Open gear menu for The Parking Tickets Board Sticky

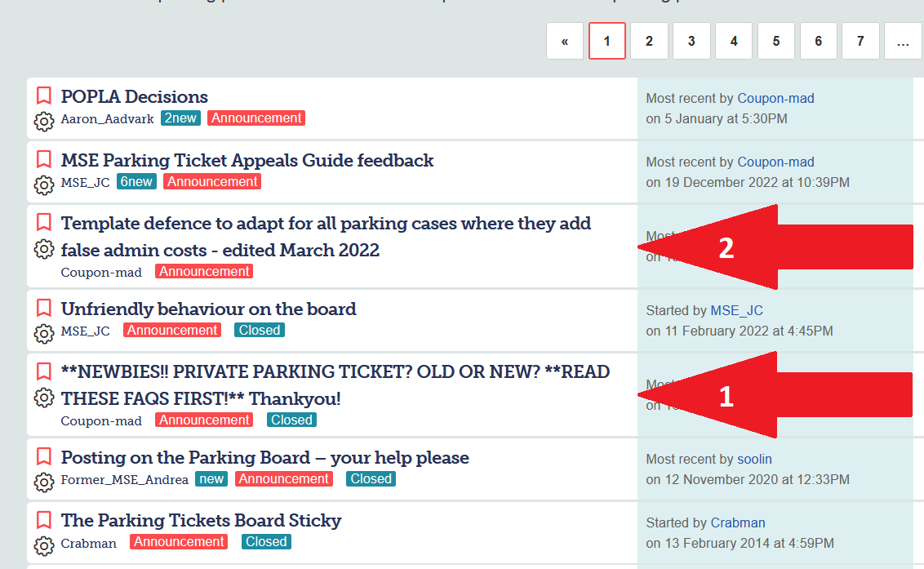[43, 546]
